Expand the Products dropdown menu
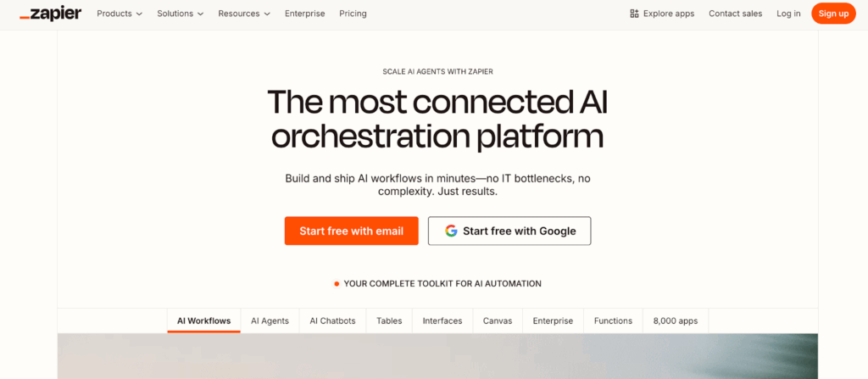This screenshot has height=379, width=868. [120, 14]
